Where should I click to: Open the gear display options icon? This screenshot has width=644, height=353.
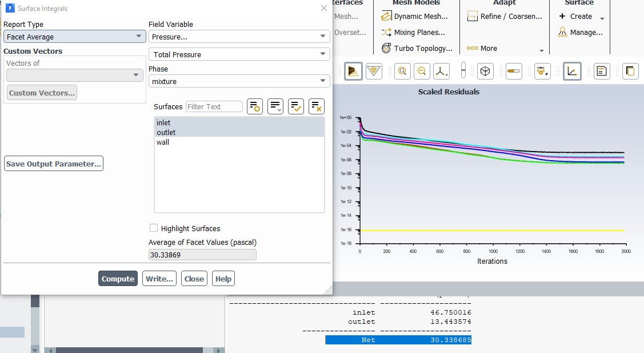542,71
